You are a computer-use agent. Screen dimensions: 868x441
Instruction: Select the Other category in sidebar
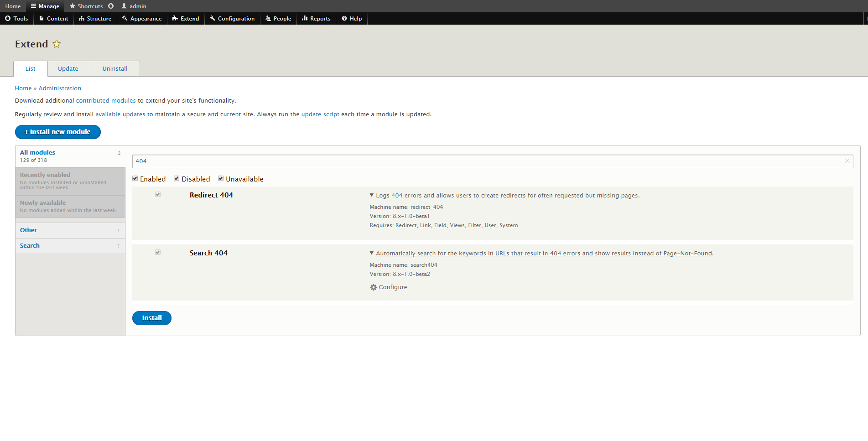click(28, 230)
